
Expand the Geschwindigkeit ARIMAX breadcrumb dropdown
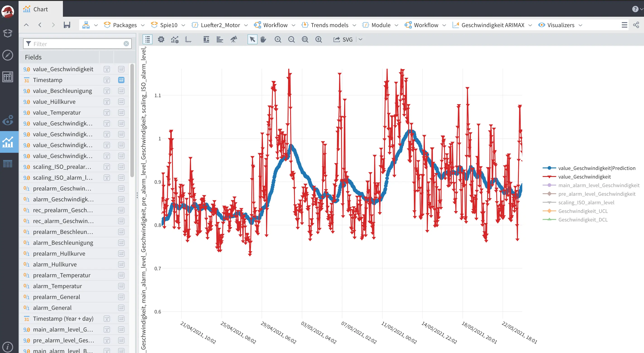(530, 25)
